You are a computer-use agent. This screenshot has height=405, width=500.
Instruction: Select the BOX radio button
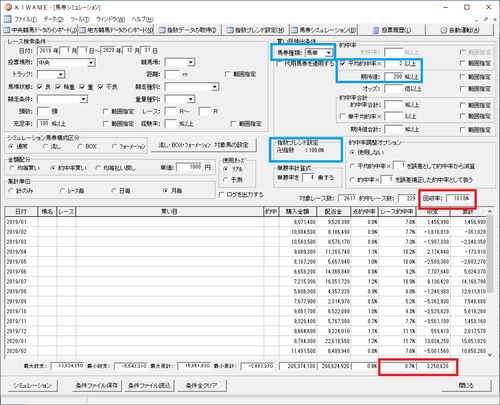click(79, 146)
